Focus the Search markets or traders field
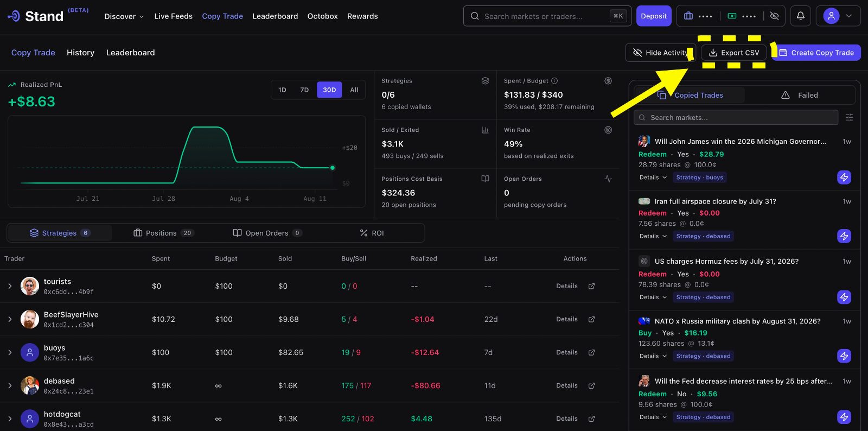This screenshot has height=431, width=868. (x=547, y=16)
